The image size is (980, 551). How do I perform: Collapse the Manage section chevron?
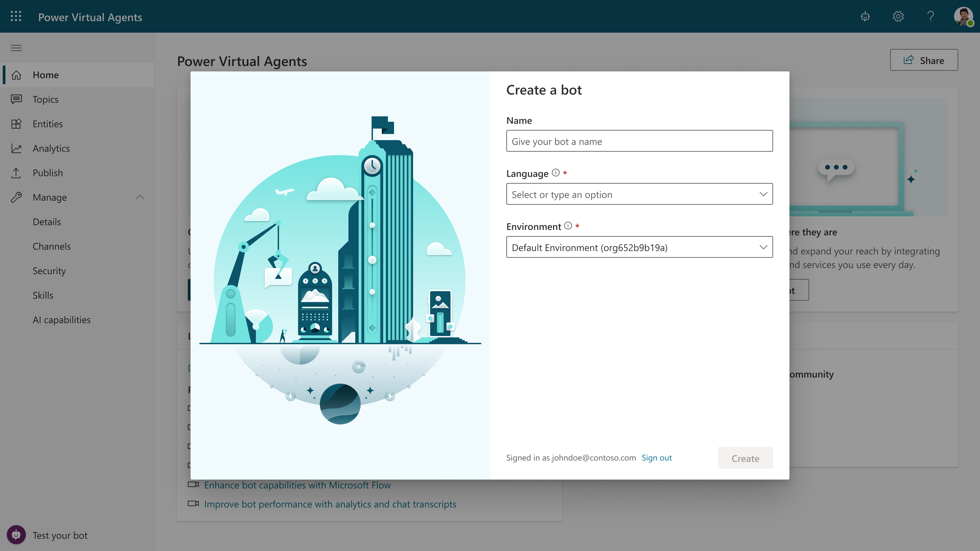[x=140, y=197]
